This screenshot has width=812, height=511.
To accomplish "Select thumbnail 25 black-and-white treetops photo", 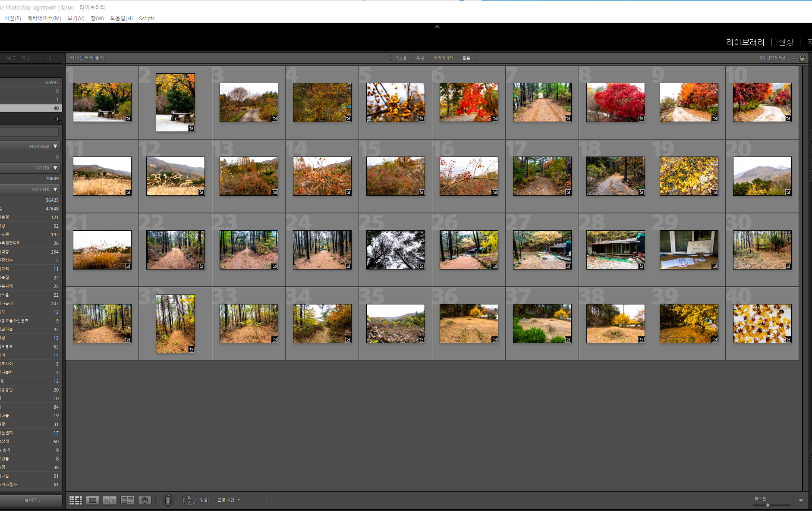I will pyautogui.click(x=395, y=250).
